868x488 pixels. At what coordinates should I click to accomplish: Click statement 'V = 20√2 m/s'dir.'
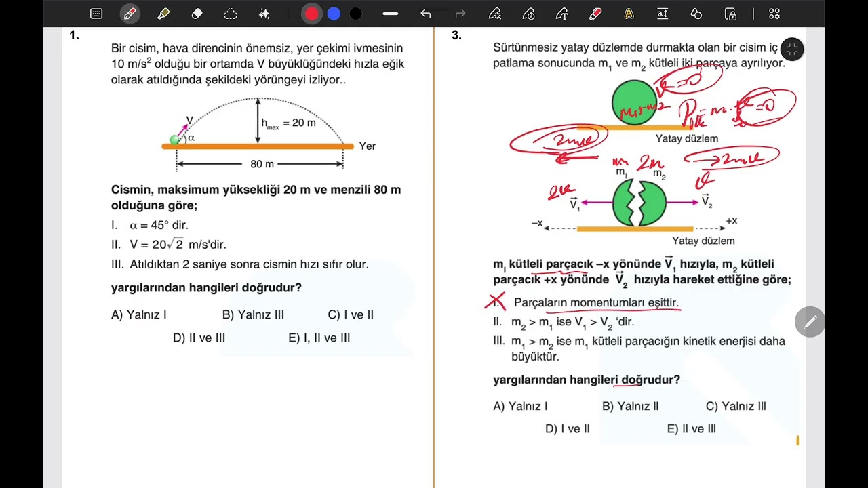coord(178,245)
